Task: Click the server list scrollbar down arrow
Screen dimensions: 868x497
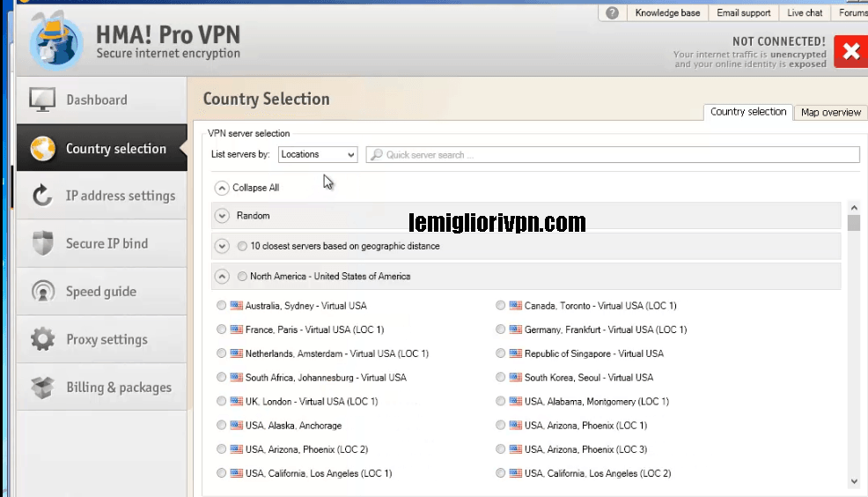Action: [854, 481]
